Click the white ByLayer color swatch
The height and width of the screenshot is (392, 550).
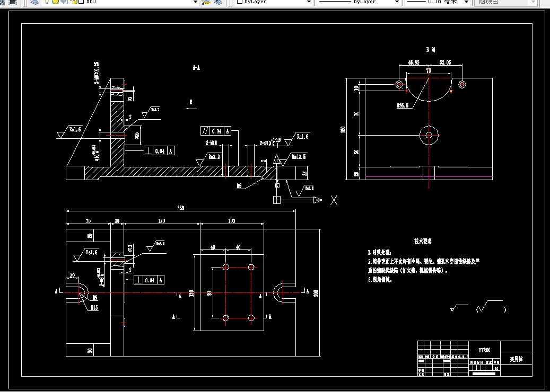[240, 2]
